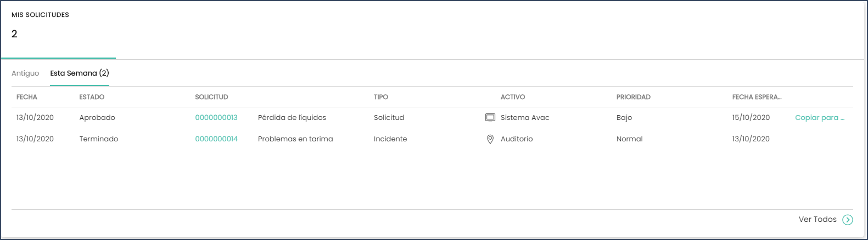Viewport: 868px width, 240px height.
Task: Click the ACTIVO column header
Action: tap(513, 97)
